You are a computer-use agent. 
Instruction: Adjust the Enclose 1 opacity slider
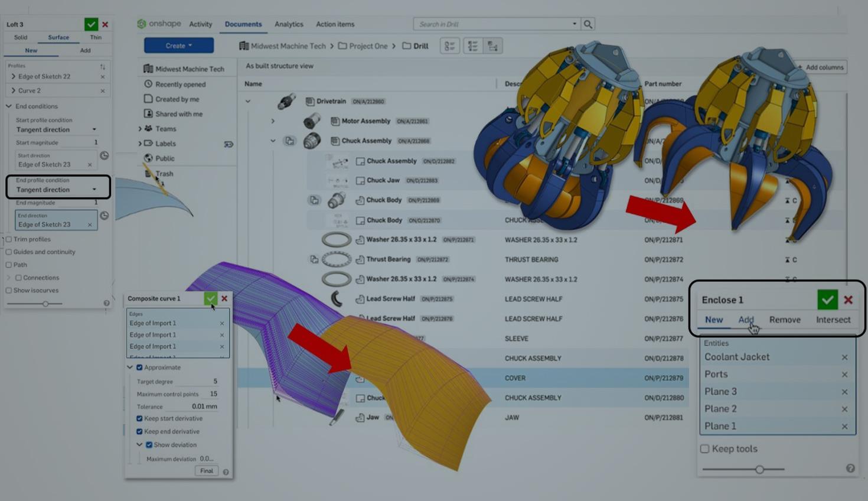click(x=759, y=469)
